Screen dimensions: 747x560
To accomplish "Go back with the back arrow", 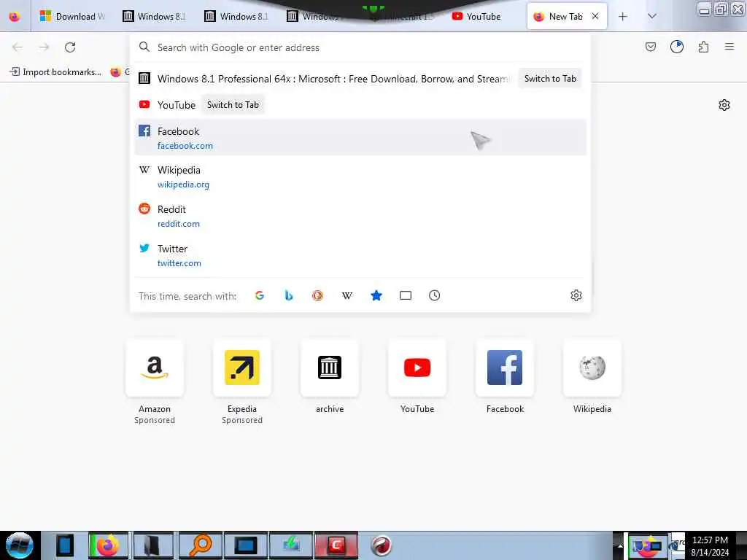I will click(x=18, y=47).
